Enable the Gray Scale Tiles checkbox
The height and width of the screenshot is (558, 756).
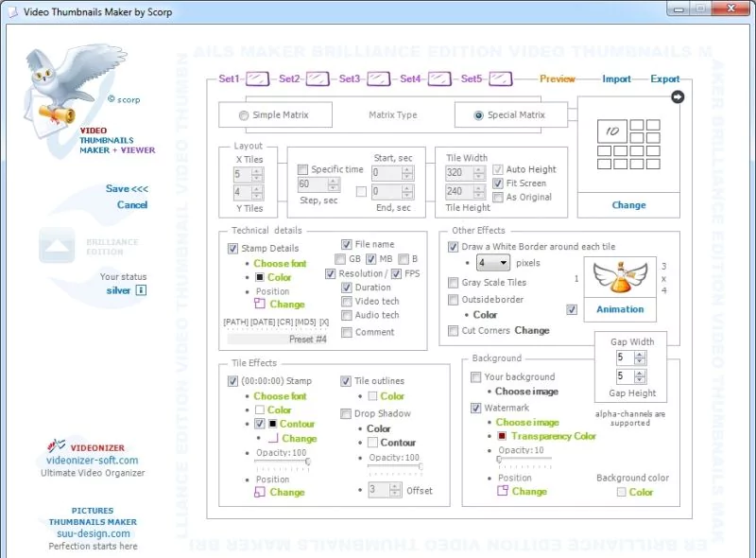tap(453, 283)
